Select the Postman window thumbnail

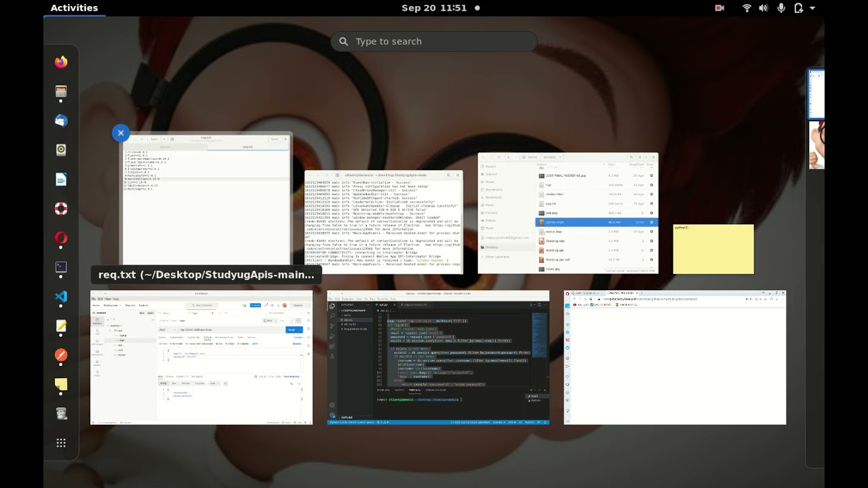201,357
